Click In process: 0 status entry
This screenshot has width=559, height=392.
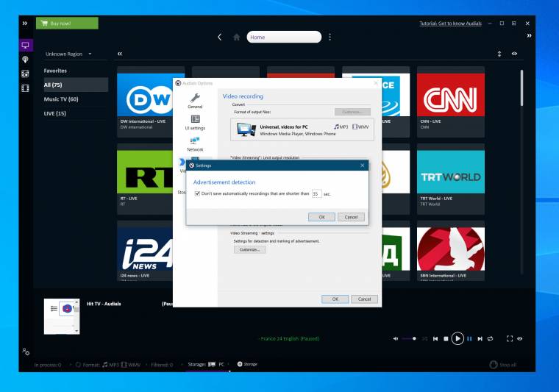click(47, 365)
